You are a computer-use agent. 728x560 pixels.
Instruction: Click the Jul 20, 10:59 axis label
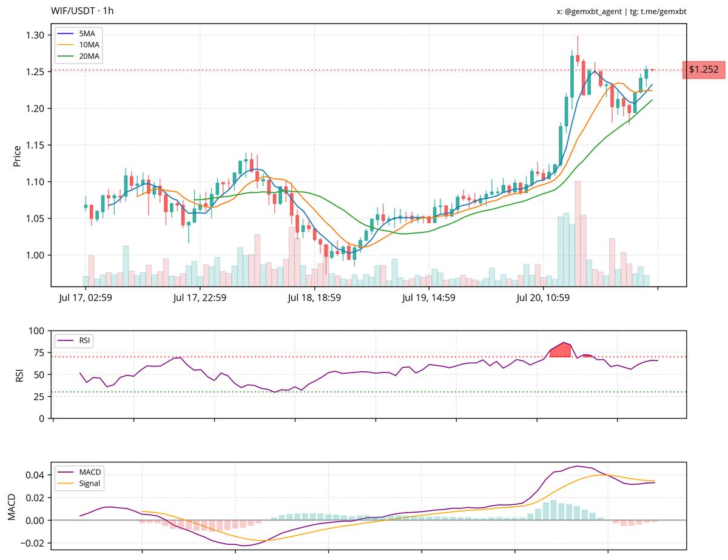click(x=543, y=298)
